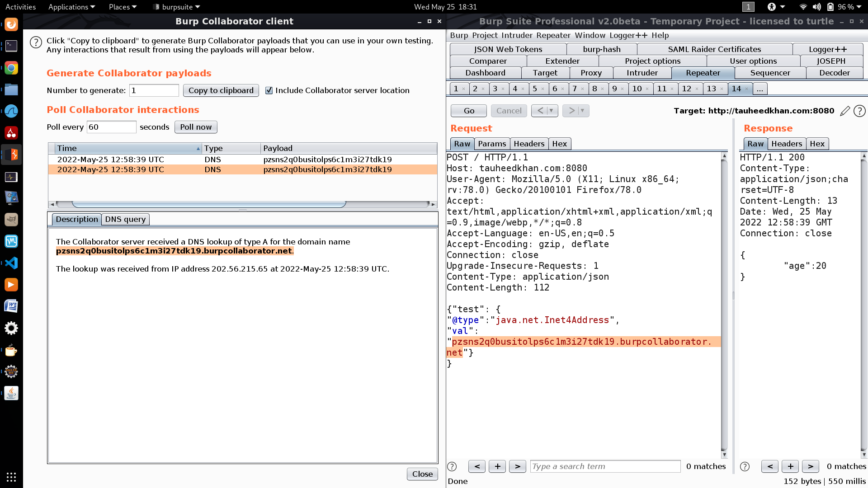Open the Repeater overflow tabs button
The image size is (868, 488).
(x=760, y=89)
